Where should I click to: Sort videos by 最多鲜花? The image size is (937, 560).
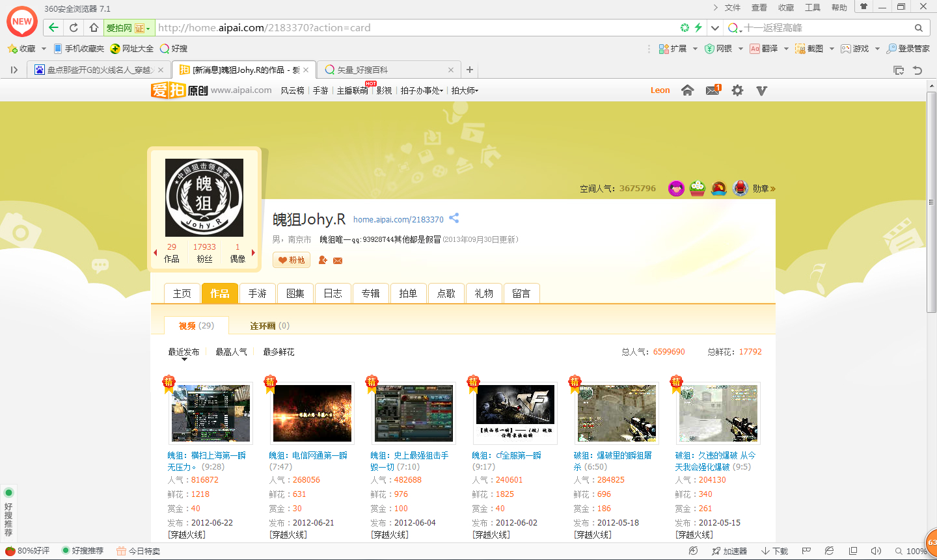click(x=278, y=352)
